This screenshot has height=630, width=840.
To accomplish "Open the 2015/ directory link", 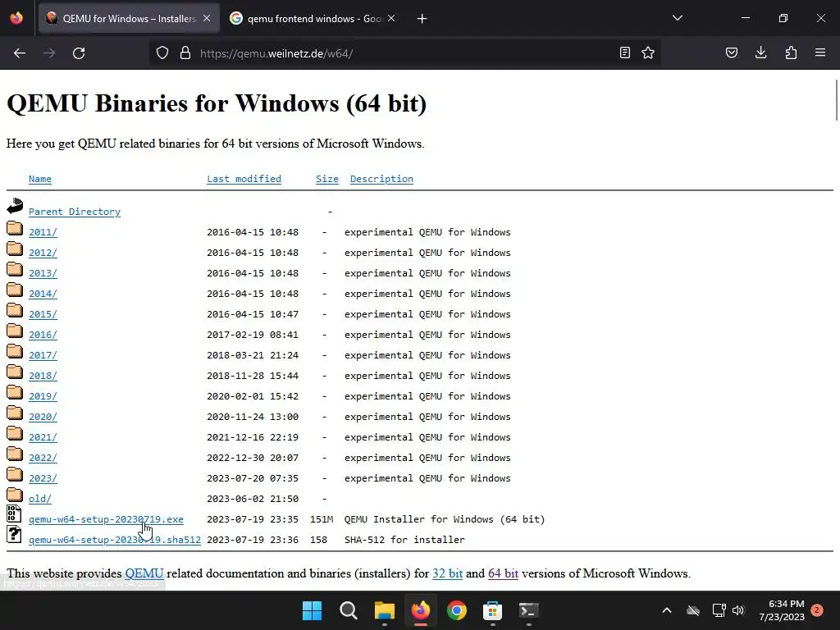I will [x=43, y=314].
